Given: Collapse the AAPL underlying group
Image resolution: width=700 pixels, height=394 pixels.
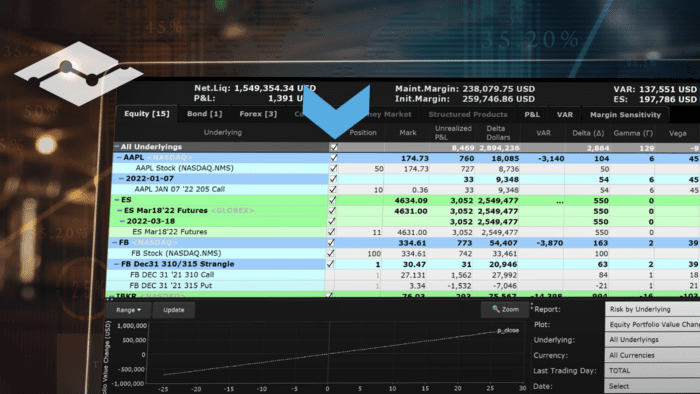Looking at the screenshot, I should 119,158.
